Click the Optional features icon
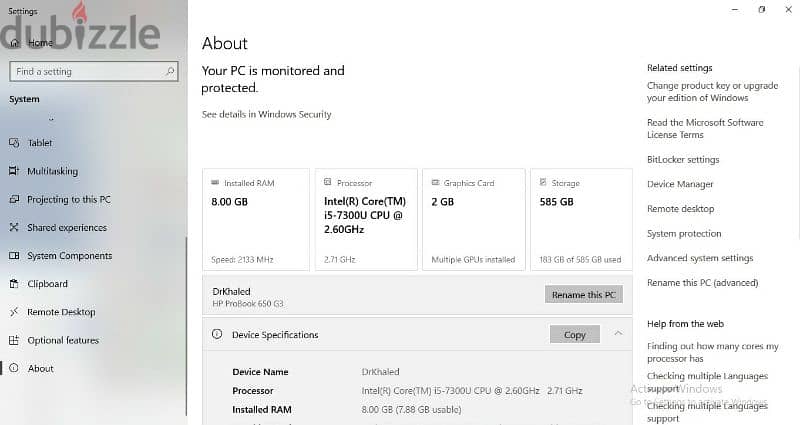This screenshot has width=800, height=425. coord(14,340)
